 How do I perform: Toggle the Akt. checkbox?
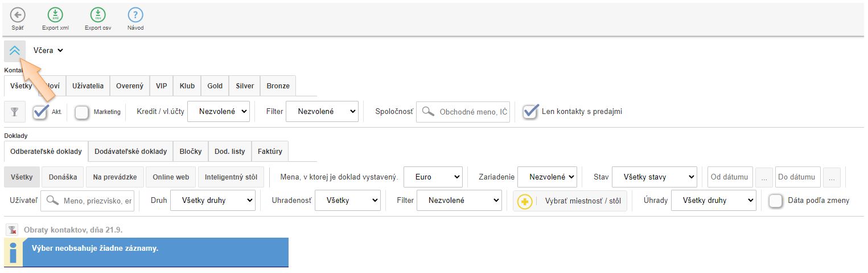[x=40, y=112]
